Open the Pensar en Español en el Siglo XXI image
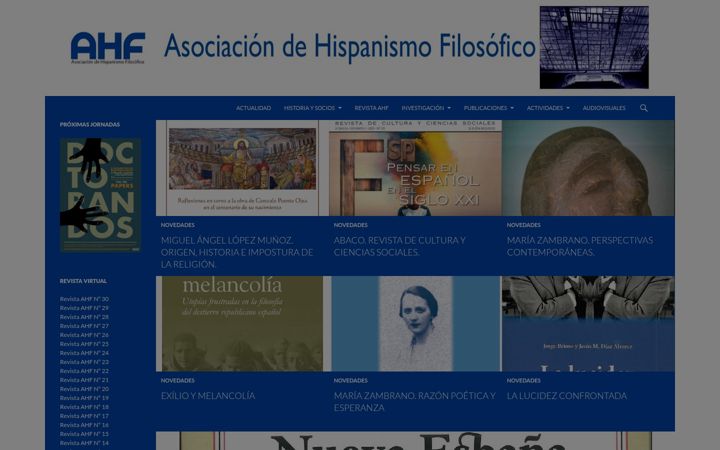 pos(416,168)
